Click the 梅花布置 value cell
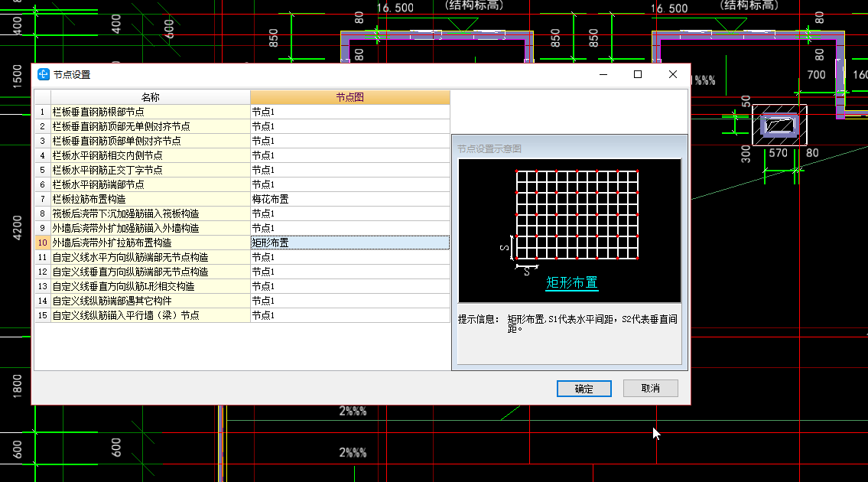868x482 pixels. (x=349, y=199)
